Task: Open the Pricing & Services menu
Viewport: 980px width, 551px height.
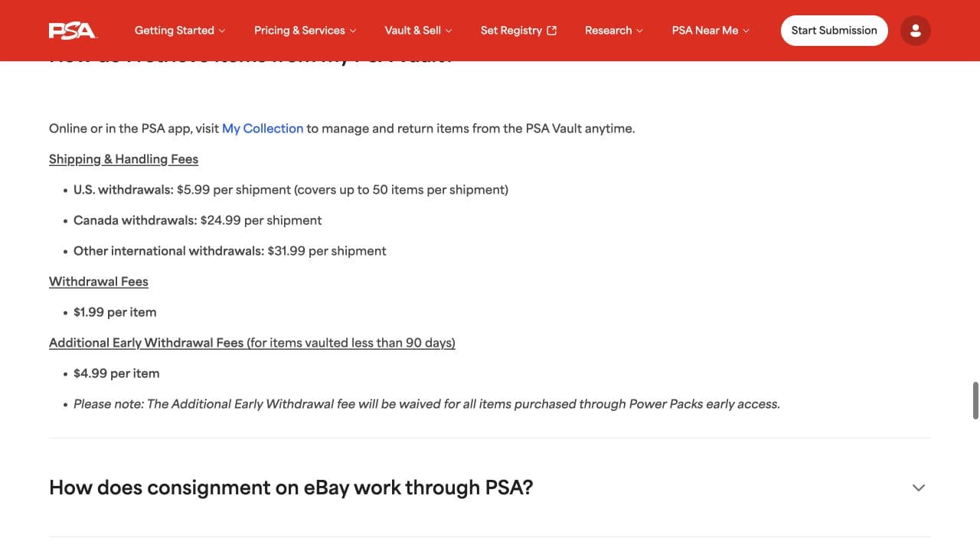Action: coord(305,31)
